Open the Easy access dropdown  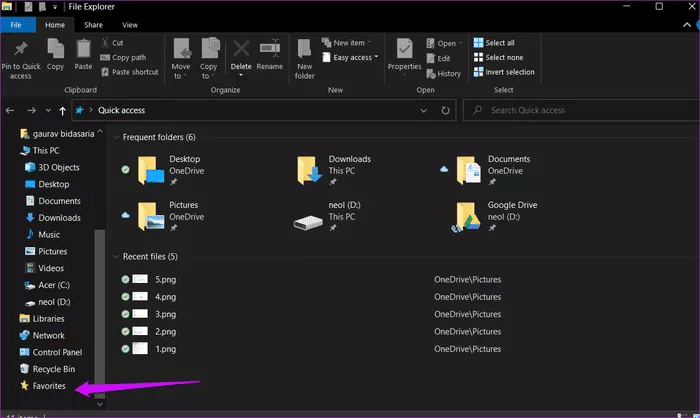[350, 58]
